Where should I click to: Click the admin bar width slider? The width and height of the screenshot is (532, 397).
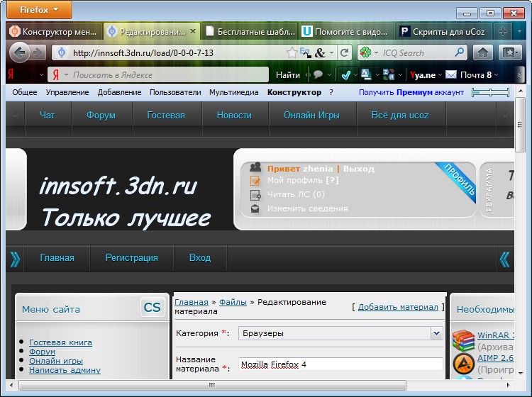tap(491, 92)
